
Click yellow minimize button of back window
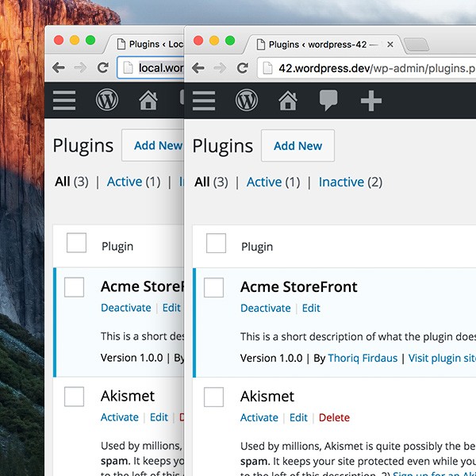click(x=75, y=40)
